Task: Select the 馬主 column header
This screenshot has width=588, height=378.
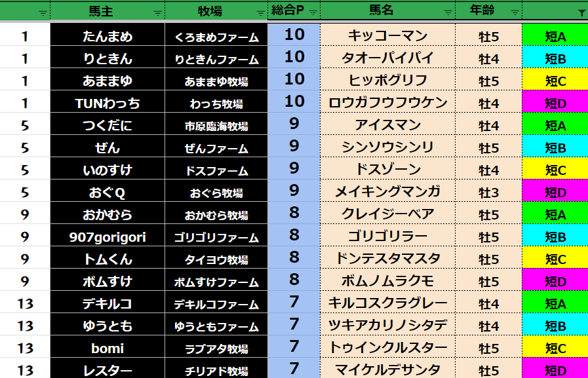Action: tap(101, 11)
